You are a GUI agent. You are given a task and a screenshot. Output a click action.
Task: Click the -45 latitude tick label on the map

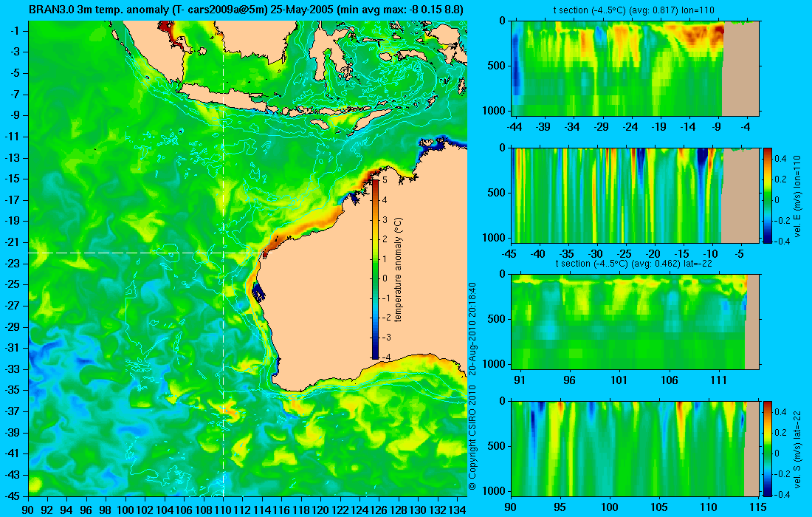pyautogui.click(x=13, y=496)
